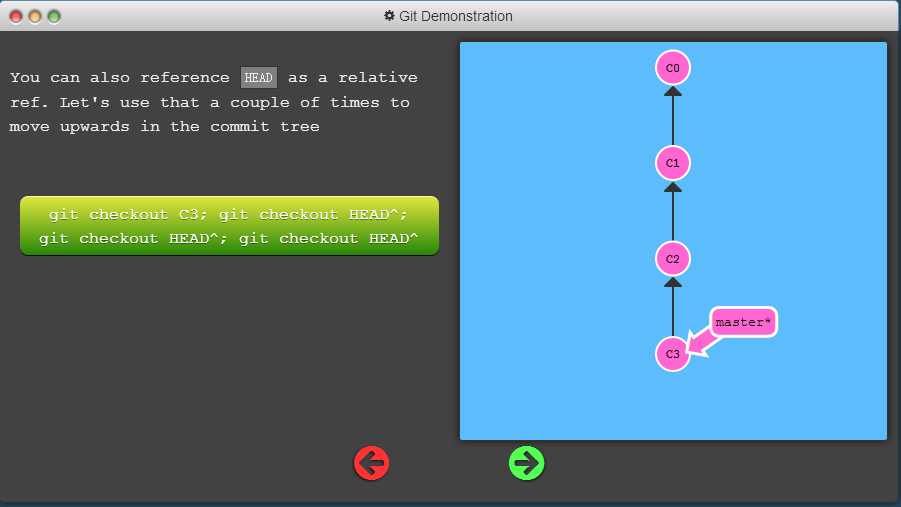
Task: Click text "move upwards in the commit tree"
Action: pos(164,126)
